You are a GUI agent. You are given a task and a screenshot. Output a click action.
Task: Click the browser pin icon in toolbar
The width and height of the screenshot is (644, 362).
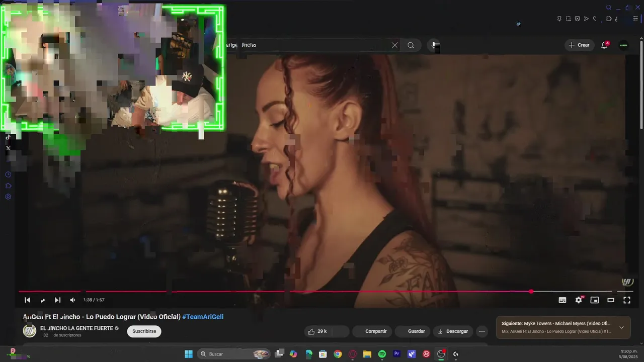[x=559, y=19]
